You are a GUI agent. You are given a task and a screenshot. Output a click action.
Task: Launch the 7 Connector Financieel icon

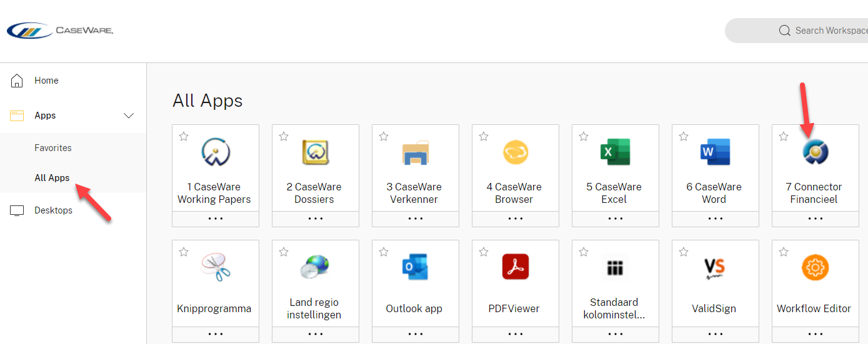816,152
